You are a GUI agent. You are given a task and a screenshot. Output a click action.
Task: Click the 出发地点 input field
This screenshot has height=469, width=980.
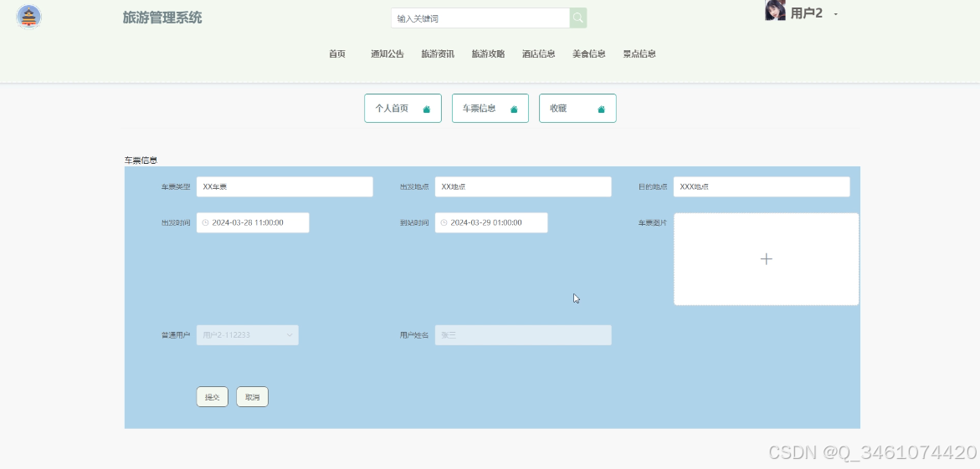523,186
